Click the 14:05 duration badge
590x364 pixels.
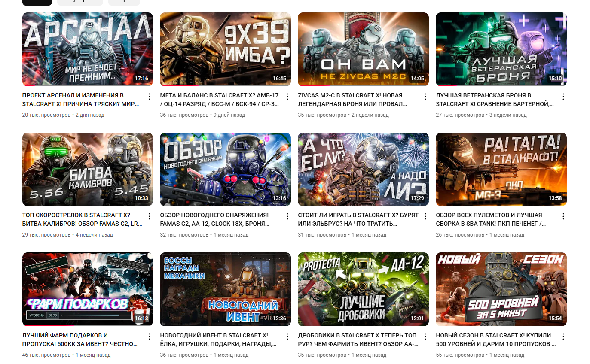click(417, 79)
